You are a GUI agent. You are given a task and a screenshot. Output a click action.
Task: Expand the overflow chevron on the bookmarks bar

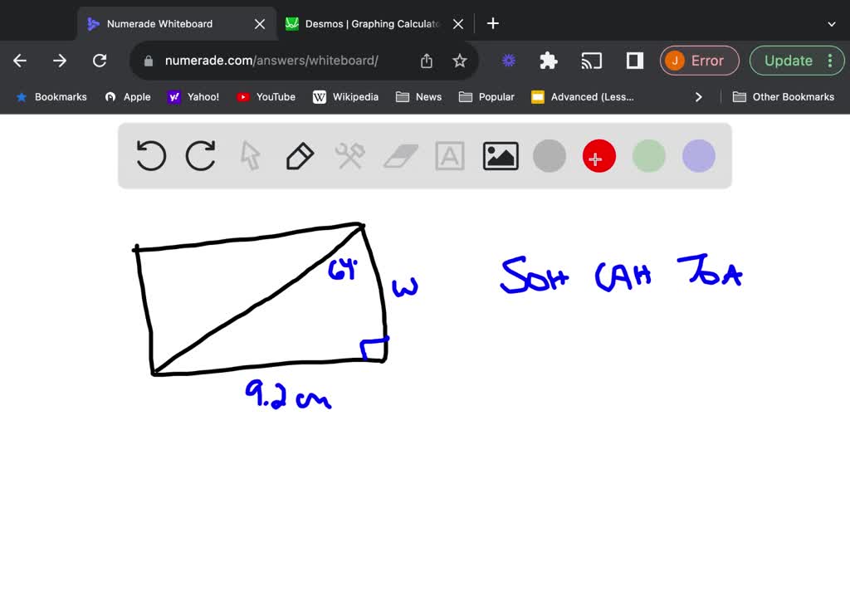699,96
